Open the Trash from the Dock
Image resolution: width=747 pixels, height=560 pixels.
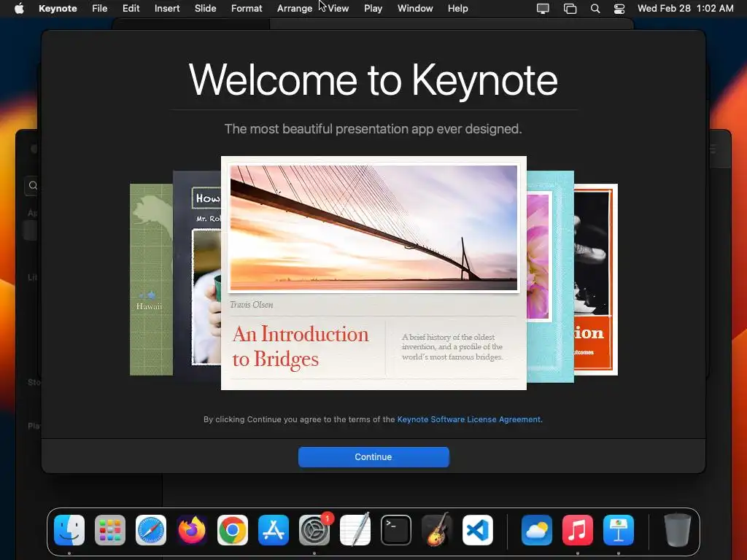click(677, 530)
